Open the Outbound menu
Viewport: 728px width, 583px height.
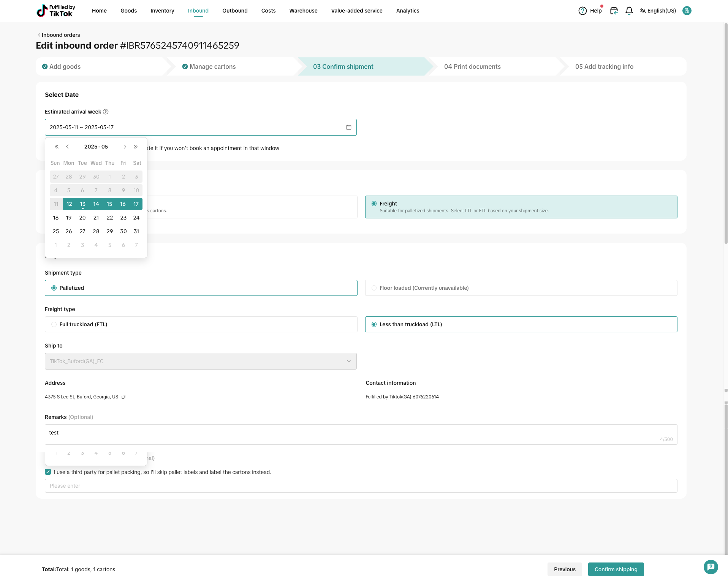(x=235, y=11)
